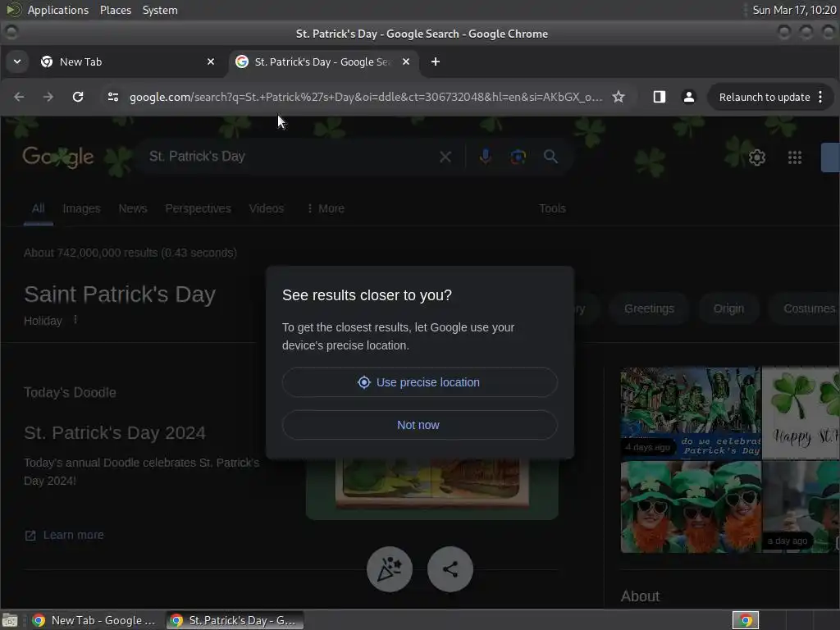Click the address bar URL
Image resolution: width=840 pixels, height=630 pixels.
click(x=366, y=97)
